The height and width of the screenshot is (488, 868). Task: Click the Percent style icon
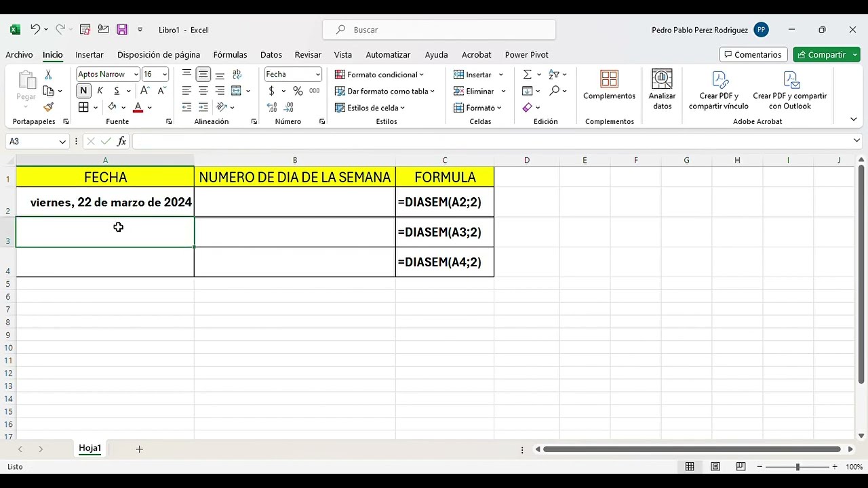(298, 91)
